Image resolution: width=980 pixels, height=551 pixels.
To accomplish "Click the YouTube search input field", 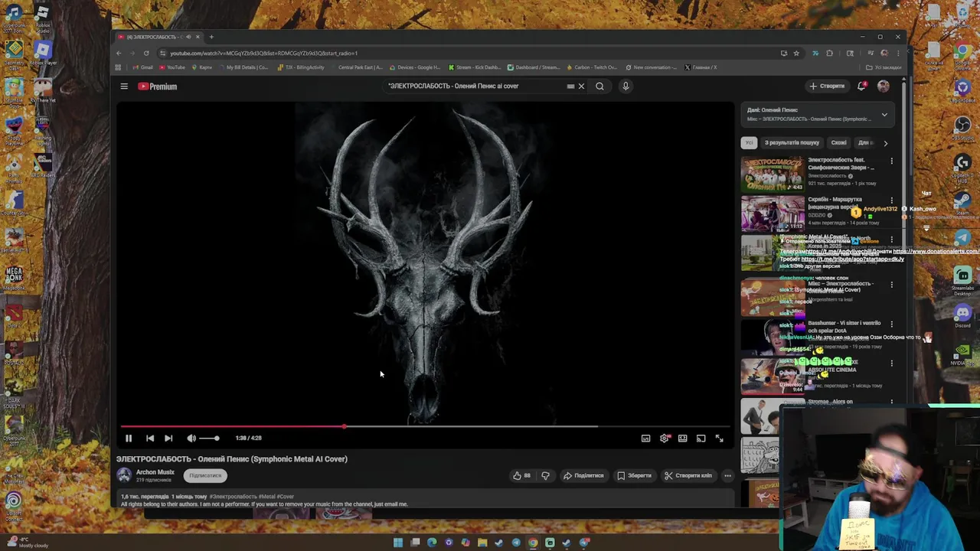I will click(475, 86).
